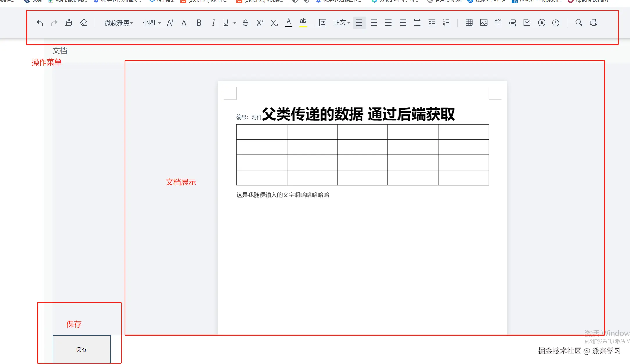Image resolution: width=630 pixels, height=364 pixels.
Task: Select the format painter icon
Action: (69, 23)
